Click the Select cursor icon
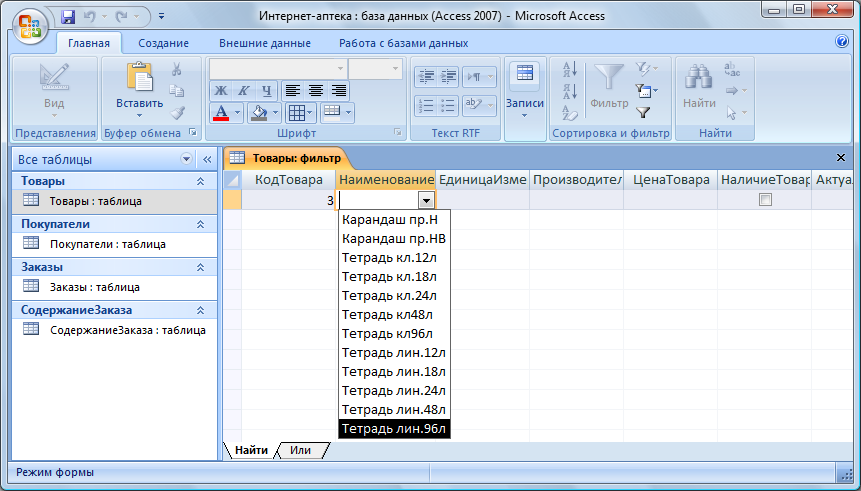861x491 pixels. 735,113
